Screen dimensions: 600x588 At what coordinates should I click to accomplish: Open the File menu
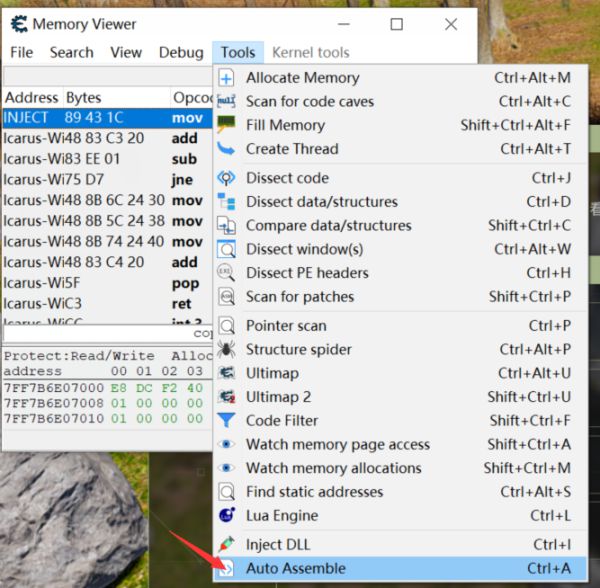[x=21, y=52]
